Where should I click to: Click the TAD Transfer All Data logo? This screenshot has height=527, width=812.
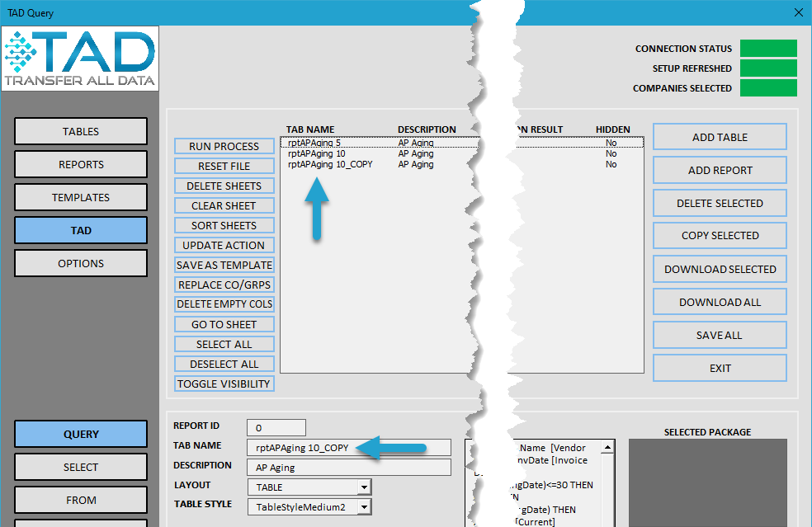click(x=80, y=59)
